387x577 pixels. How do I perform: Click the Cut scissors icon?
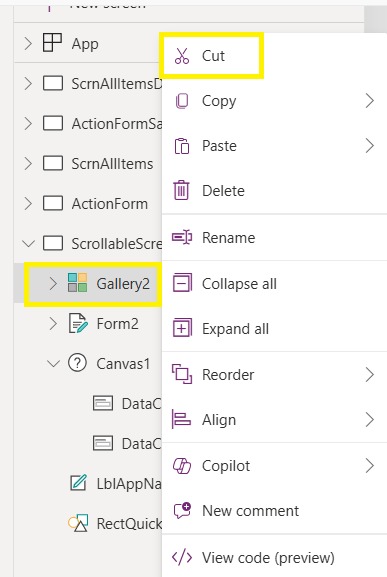point(182,56)
